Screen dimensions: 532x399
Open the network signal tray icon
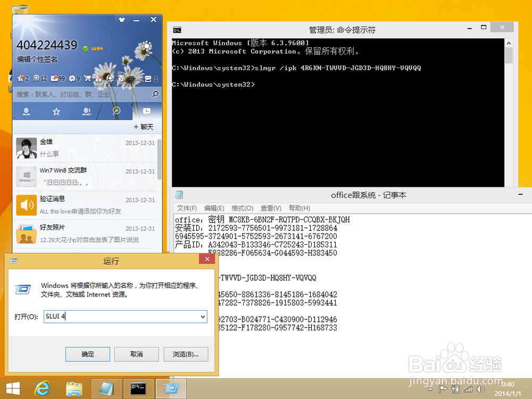click(468, 389)
